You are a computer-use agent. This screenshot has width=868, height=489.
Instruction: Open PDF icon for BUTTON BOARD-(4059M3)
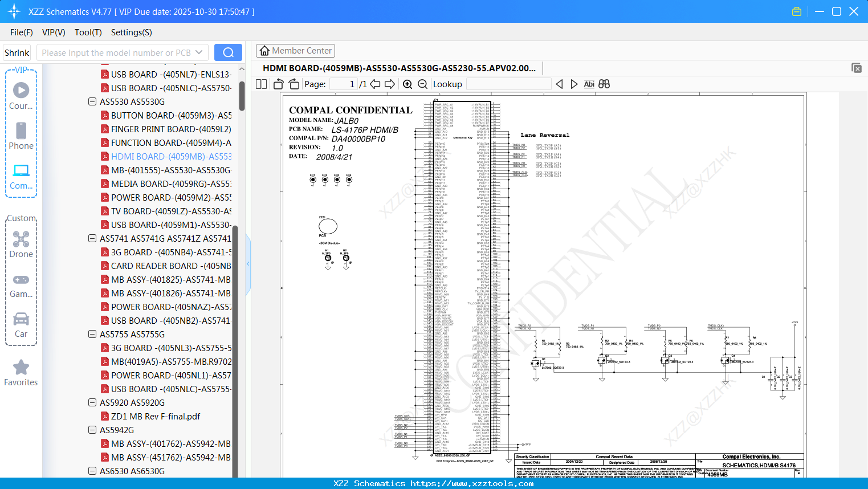tap(105, 115)
